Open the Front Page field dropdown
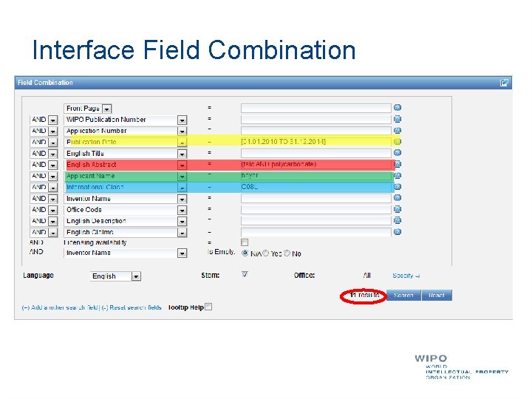Screen dimensions: 532x399 coord(107,109)
